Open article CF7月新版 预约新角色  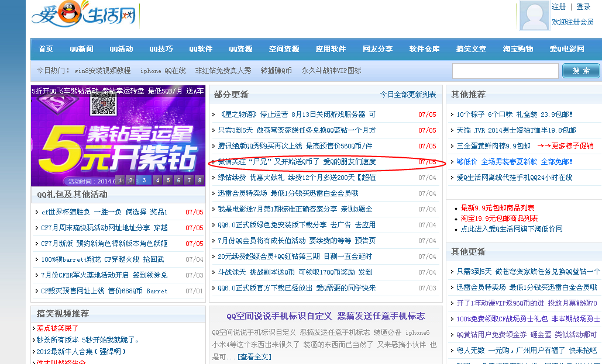(104, 243)
